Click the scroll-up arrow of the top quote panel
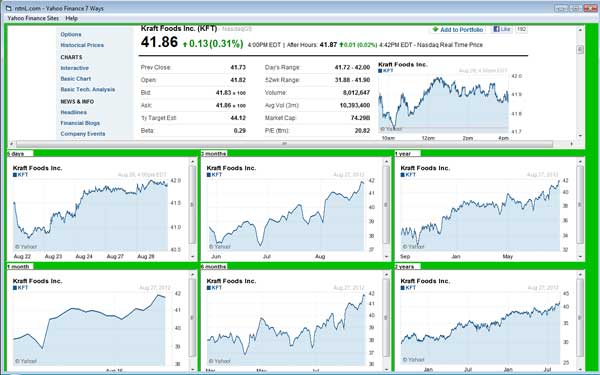 pos(580,30)
